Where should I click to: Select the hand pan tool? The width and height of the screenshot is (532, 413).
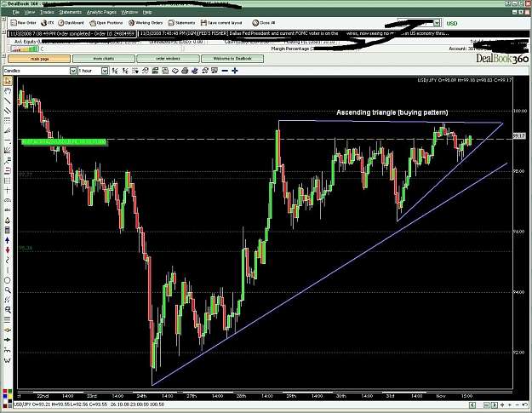[8, 91]
